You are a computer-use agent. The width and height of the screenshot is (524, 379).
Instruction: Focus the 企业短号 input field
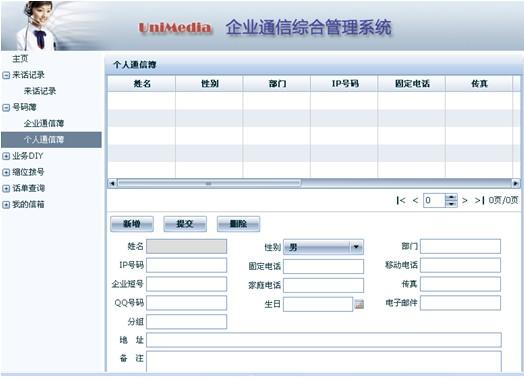coord(186,284)
